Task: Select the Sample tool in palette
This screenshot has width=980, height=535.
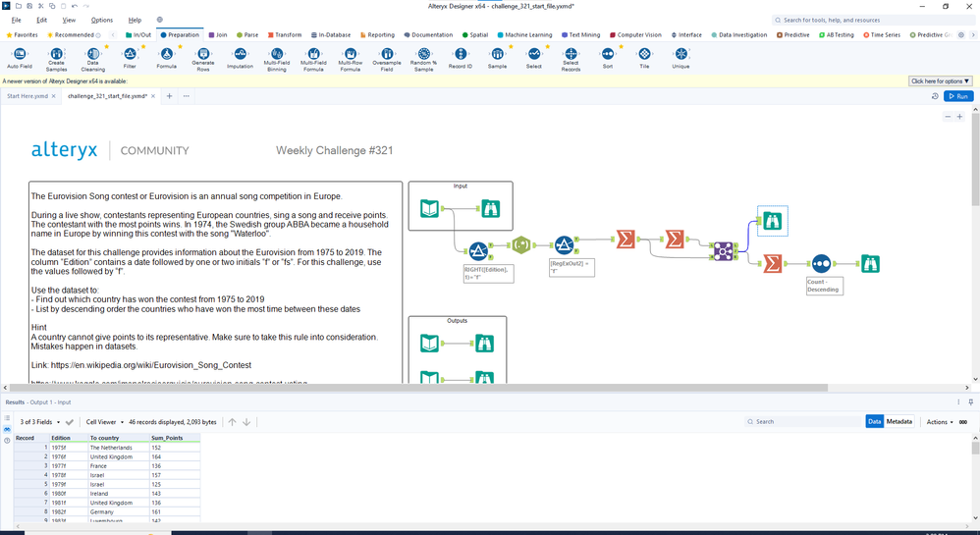Action: point(498,58)
